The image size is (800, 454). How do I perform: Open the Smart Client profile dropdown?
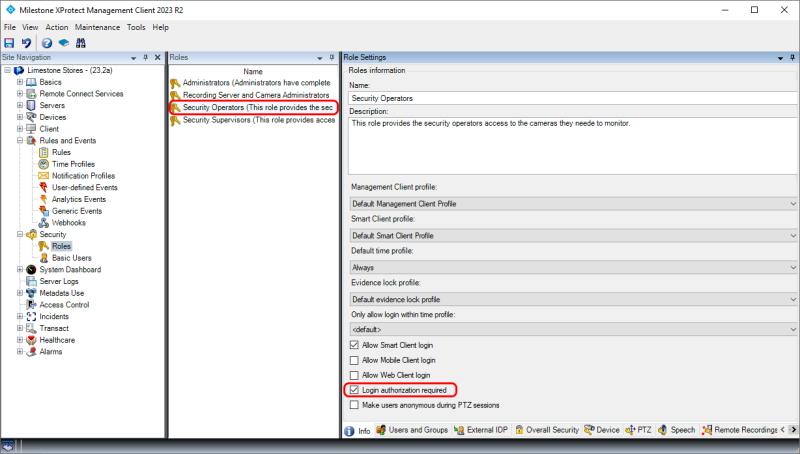click(573, 236)
